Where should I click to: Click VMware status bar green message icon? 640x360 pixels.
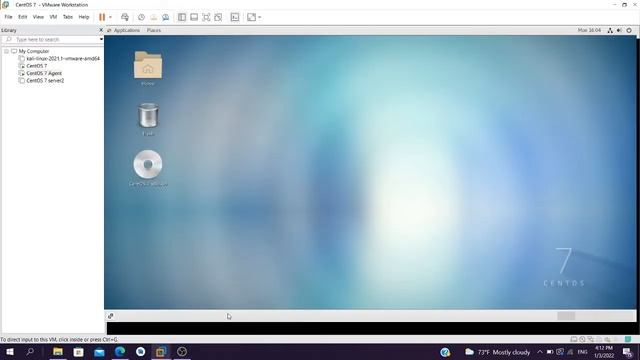click(628, 339)
